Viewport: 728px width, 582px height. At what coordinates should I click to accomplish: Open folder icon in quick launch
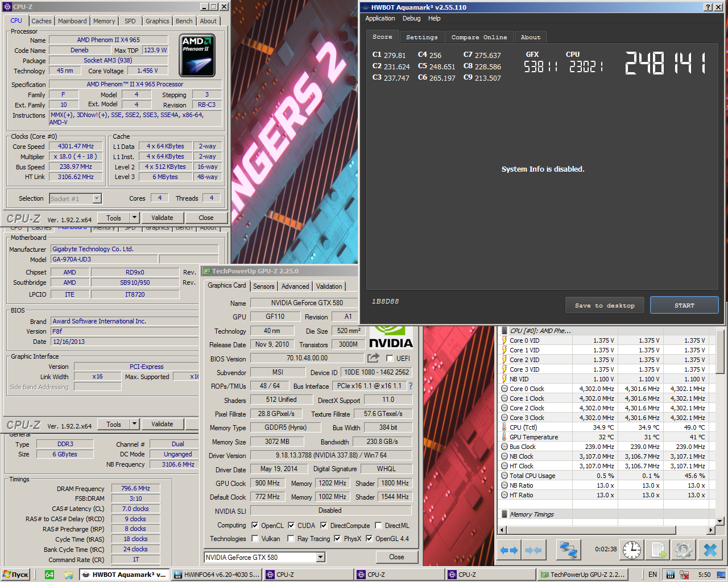pos(69,575)
